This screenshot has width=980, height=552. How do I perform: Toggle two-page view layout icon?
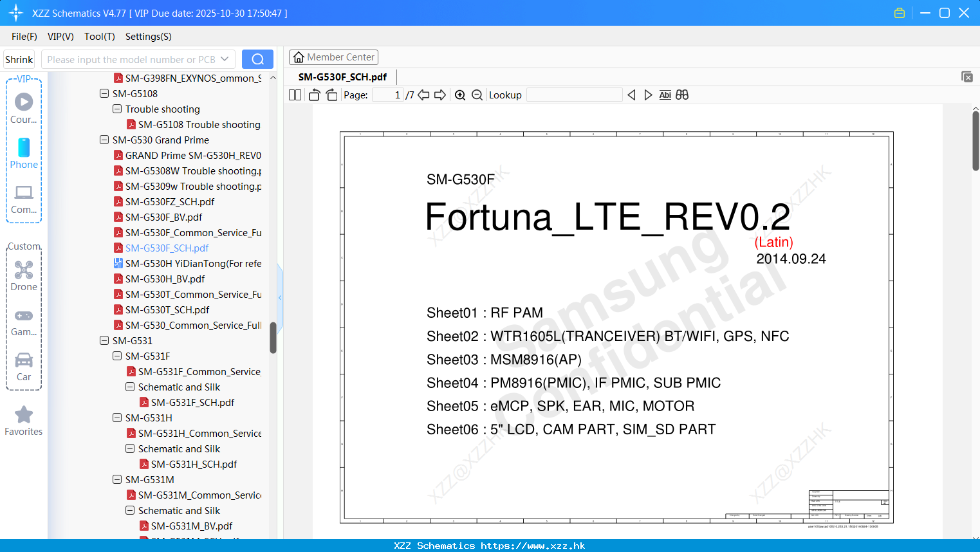click(295, 95)
